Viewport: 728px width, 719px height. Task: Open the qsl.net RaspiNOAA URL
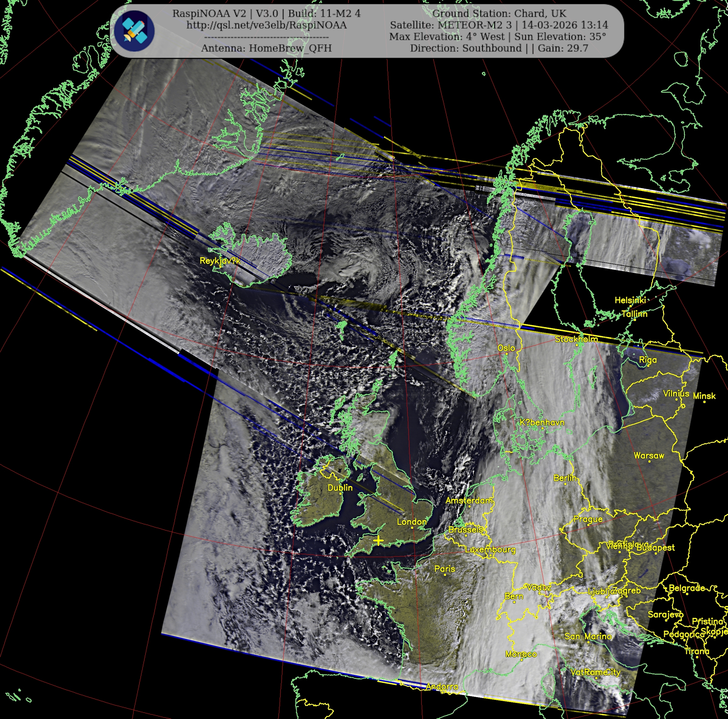[266, 25]
